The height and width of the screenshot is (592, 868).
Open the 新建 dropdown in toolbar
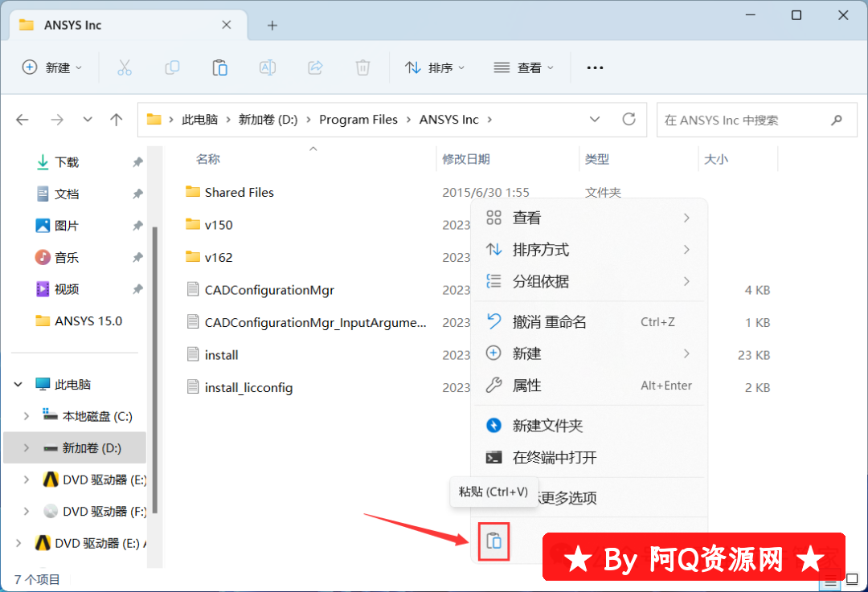tap(52, 67)
